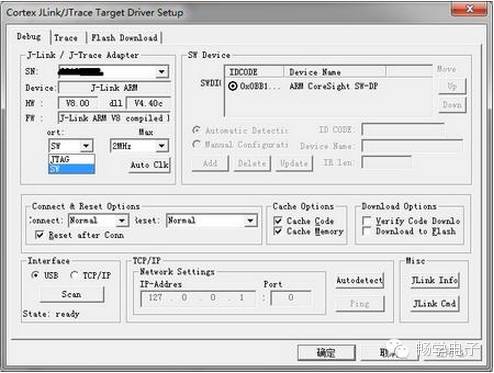Click the Scan button
The width and height of the screenshot is (494, 373).
pyautogui.click(x=72, y=294)
